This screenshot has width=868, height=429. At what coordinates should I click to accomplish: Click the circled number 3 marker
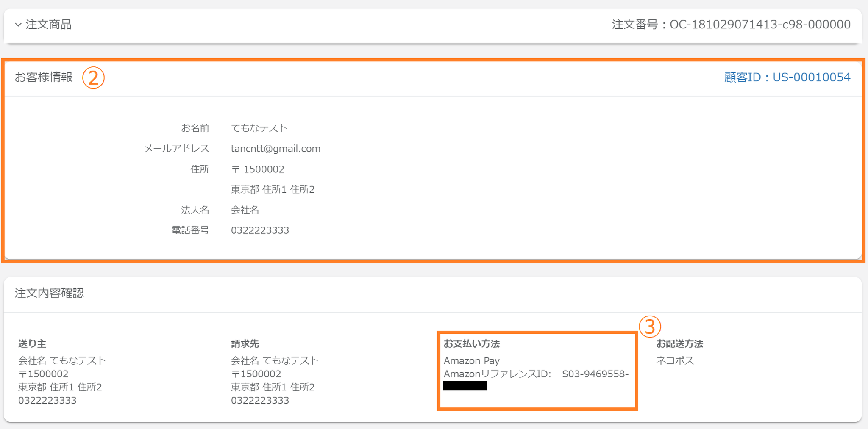coord(650,327)
